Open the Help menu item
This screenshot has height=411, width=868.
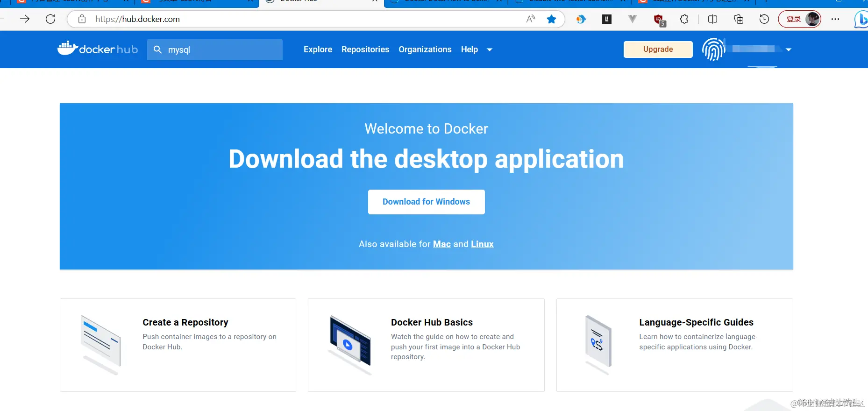tap(470, 50)
